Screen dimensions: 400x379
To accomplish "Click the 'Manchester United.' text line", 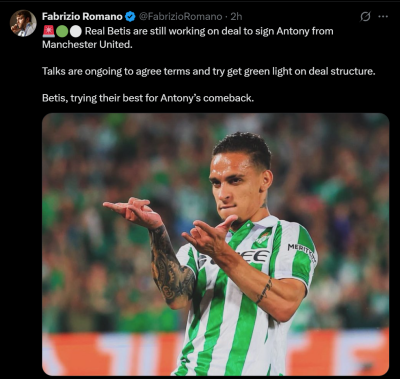I will tap(87, 45).
